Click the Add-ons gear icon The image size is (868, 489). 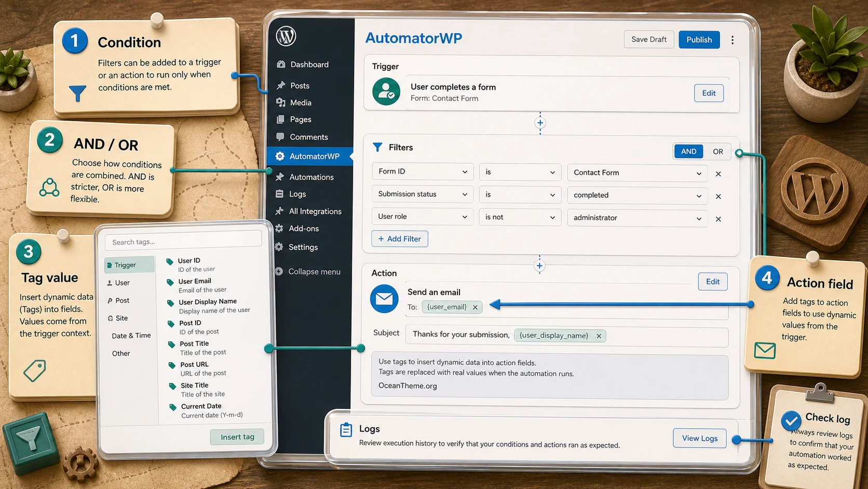(x=279, y=229)
